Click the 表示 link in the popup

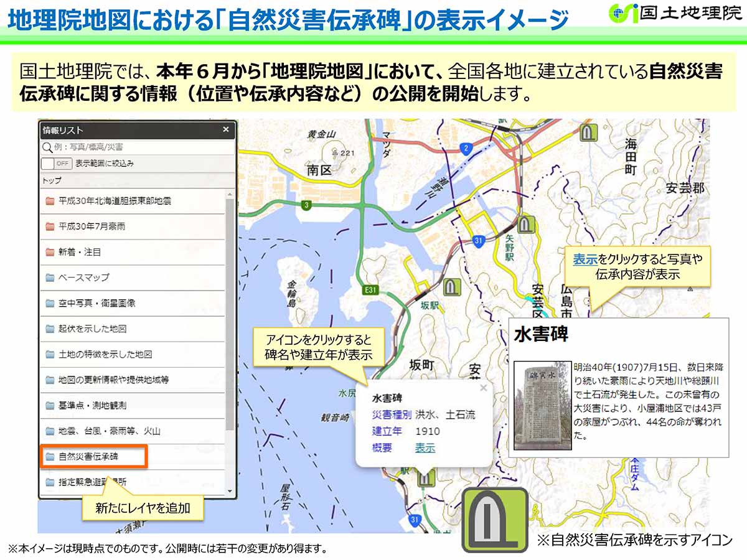(425, 448)
